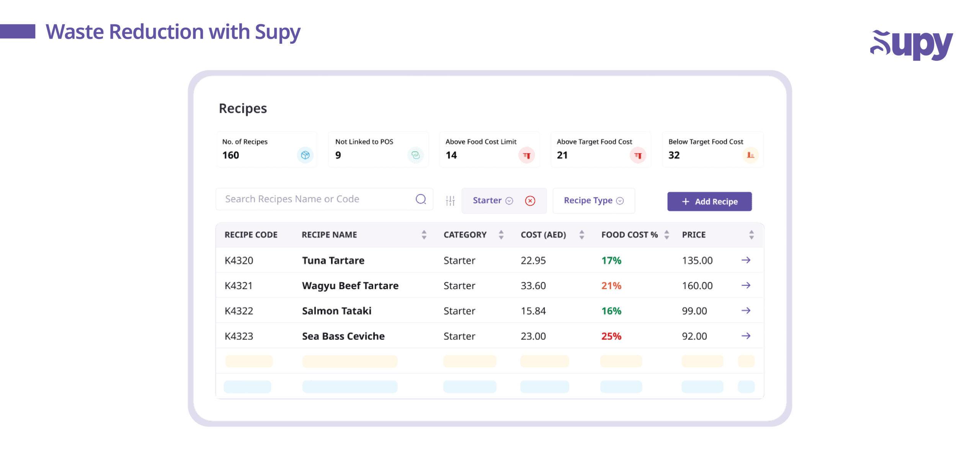This screenshot has height=458, width=980.
Task: Click the Recipes page heading
Action: [x=243, y=109]
